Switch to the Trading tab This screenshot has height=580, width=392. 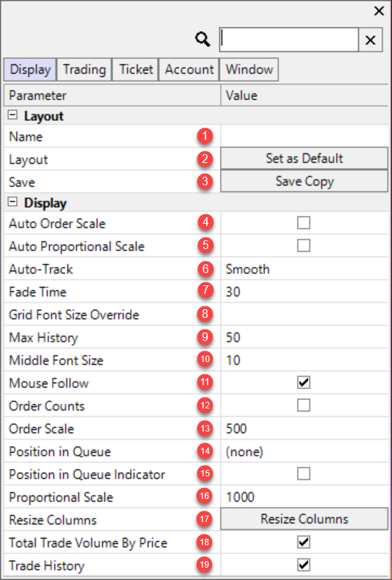coord(84,70)
